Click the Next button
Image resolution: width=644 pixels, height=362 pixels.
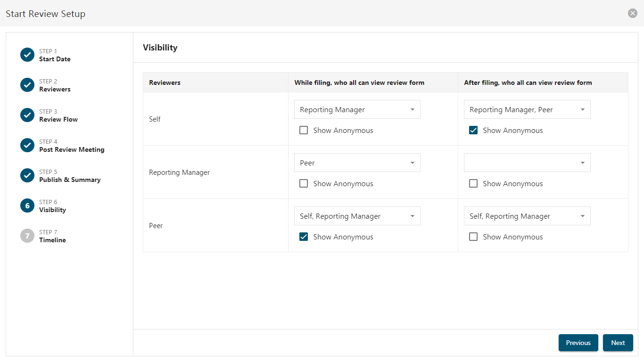coord(618,343)
